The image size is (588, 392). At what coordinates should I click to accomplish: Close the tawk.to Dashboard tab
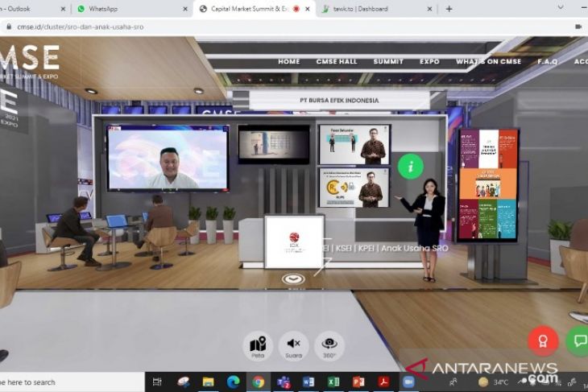[x=430, y=9]
